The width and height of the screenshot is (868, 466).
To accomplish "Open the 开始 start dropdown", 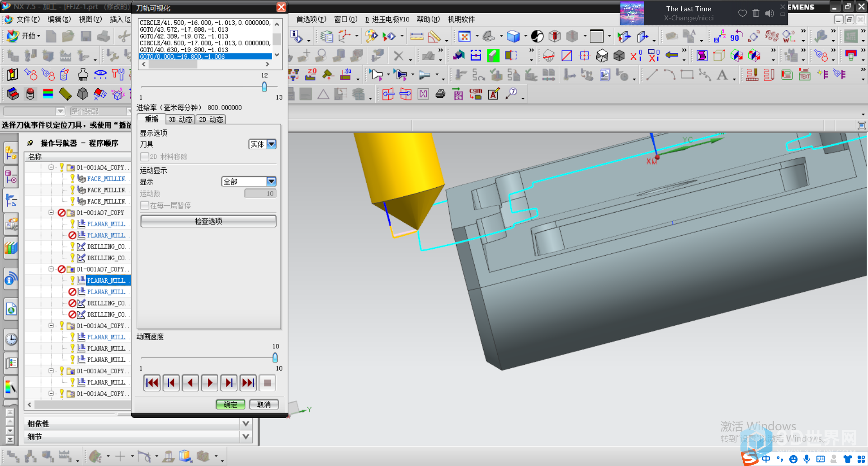I will point(24,36).
